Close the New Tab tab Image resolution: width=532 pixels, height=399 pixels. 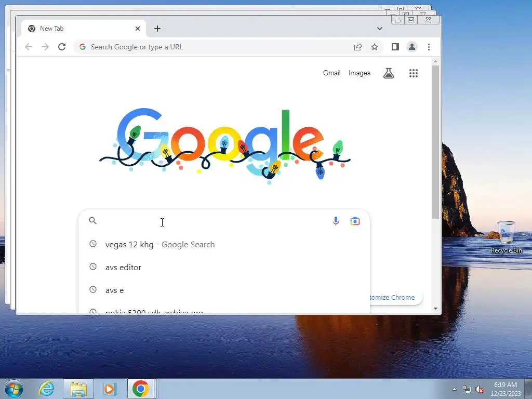(x=137, y=29)
